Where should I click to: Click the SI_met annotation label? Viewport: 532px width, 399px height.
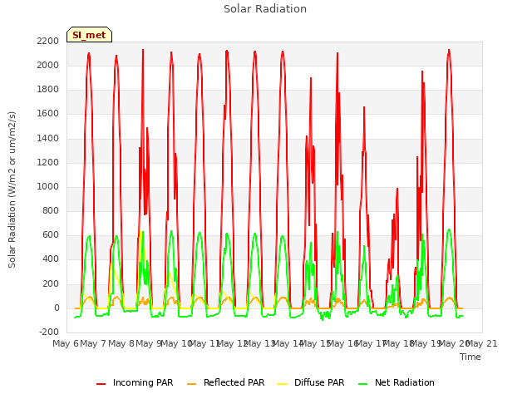[x=89, y=35]
